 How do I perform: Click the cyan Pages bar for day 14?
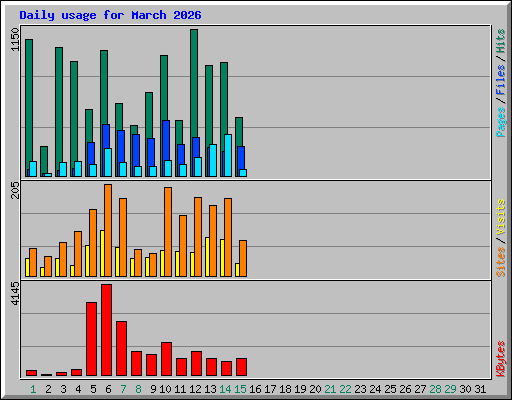pyautogui.click(x=228, y=155)
